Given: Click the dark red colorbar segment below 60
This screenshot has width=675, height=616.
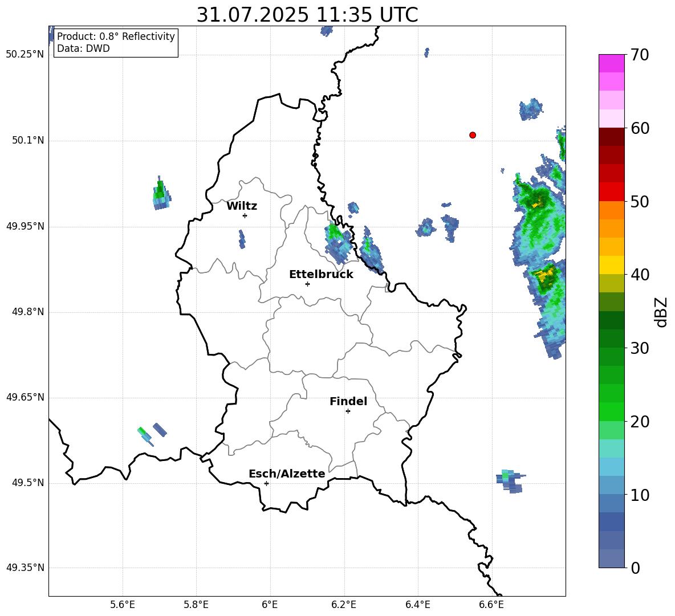Looking at the screenshot, I should coord(611,137).
